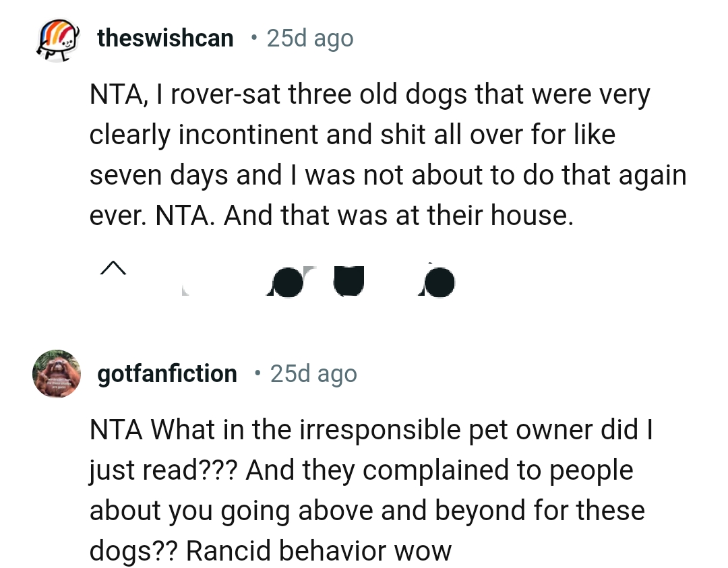The height and width of the screenshot is (568, 728).
Task: Click the 25d ago timestamp on theswishcan's comment
Action: click(x=309, y=38)
